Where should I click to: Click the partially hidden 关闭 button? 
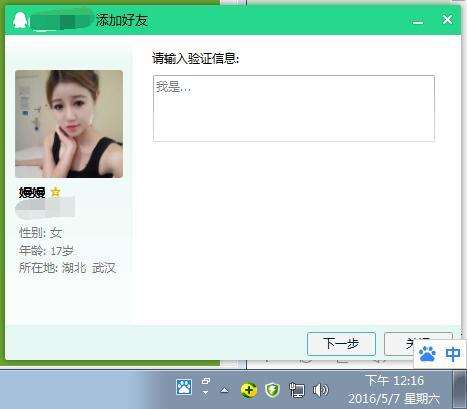pos(400,343)
